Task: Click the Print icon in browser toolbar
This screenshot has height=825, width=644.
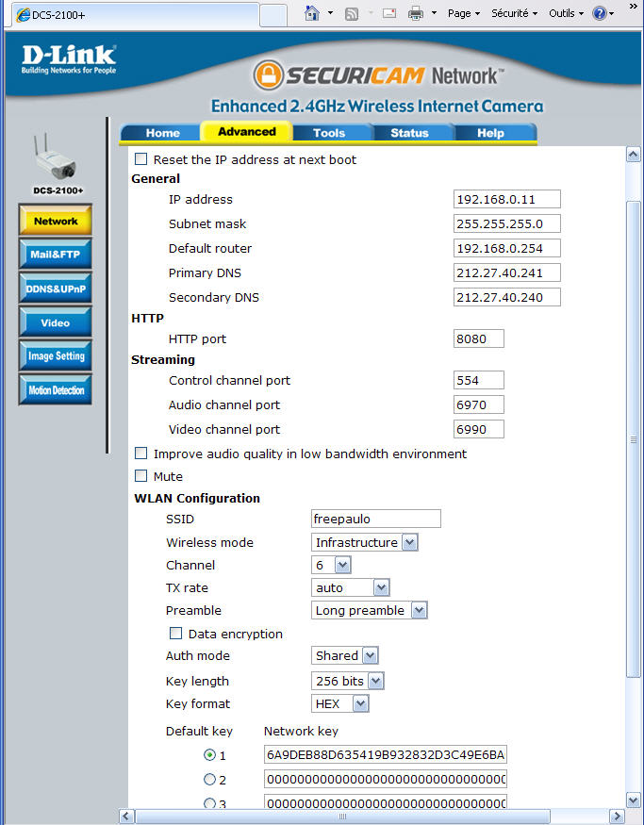Action: [416, 14]
